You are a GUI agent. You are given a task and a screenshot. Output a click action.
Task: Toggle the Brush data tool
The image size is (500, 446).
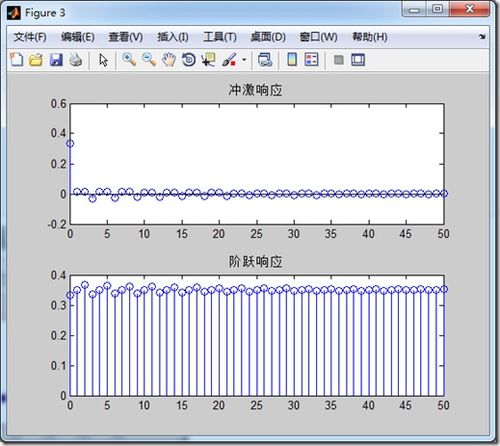click(x=229, y=60)
